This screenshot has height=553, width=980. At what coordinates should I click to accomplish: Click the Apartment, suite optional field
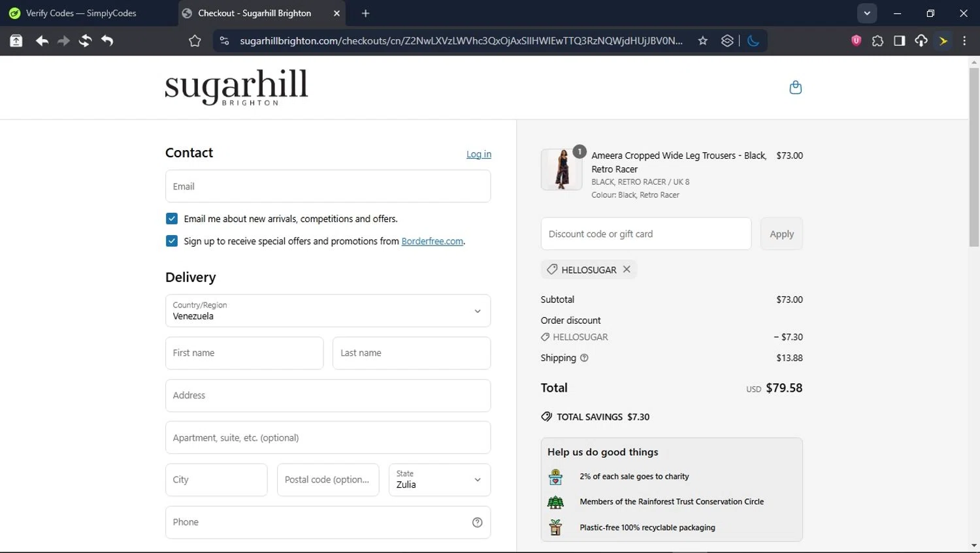click(x=328, y=437)
